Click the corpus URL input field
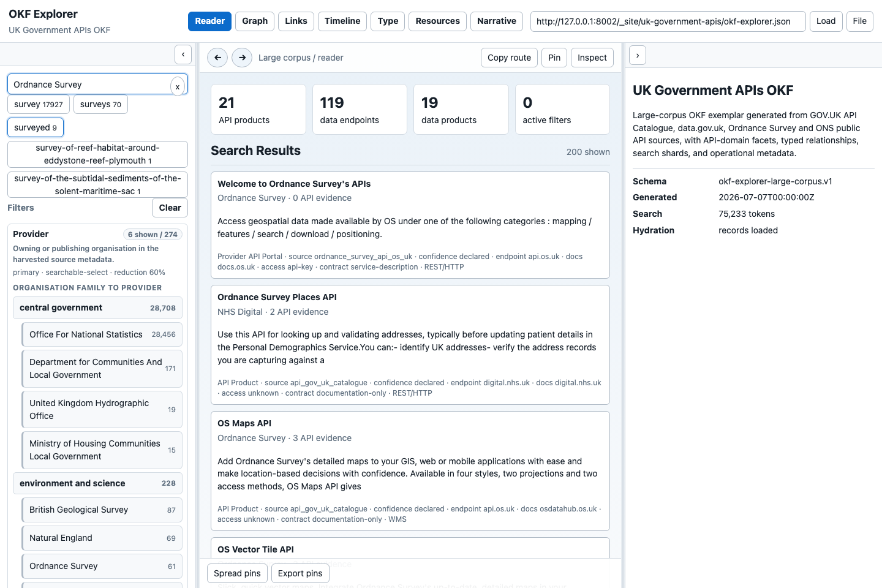Viewport: 882px width, 588px height. (x=668, y=21)
